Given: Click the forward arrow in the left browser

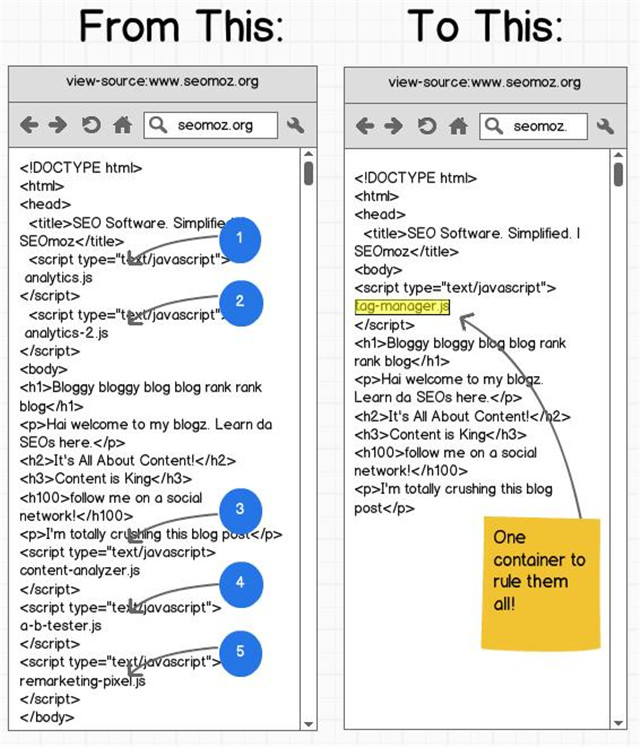Looking at the screenshot, I should (x=58, y=125).
